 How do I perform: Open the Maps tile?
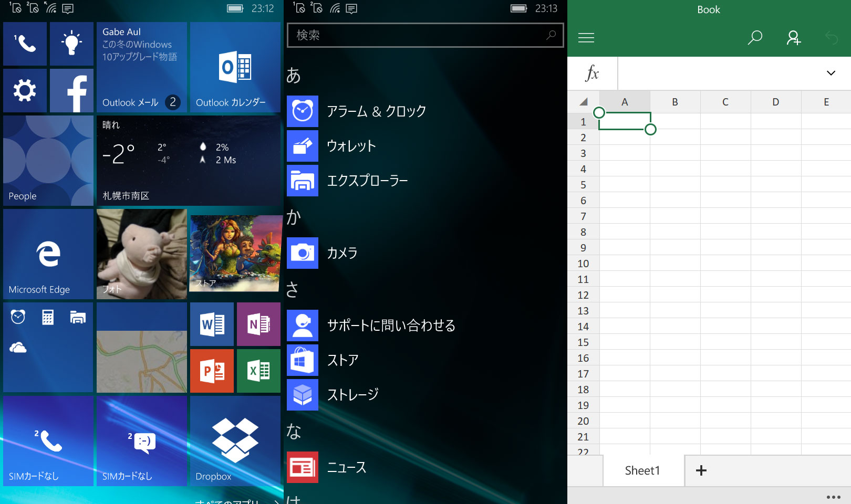pos(141,348)
